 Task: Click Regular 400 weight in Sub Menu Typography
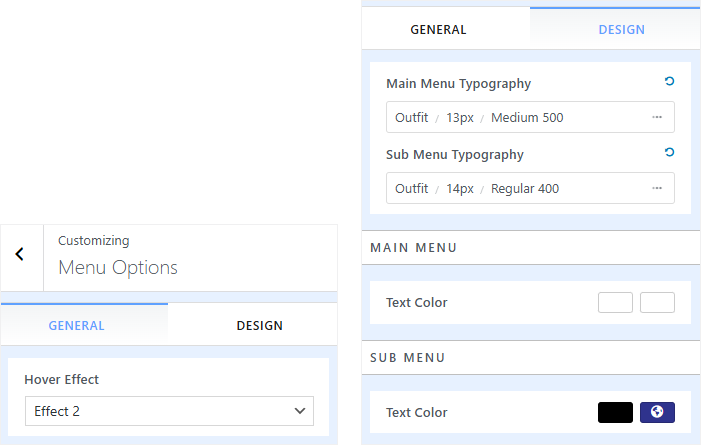pos(525,188)
